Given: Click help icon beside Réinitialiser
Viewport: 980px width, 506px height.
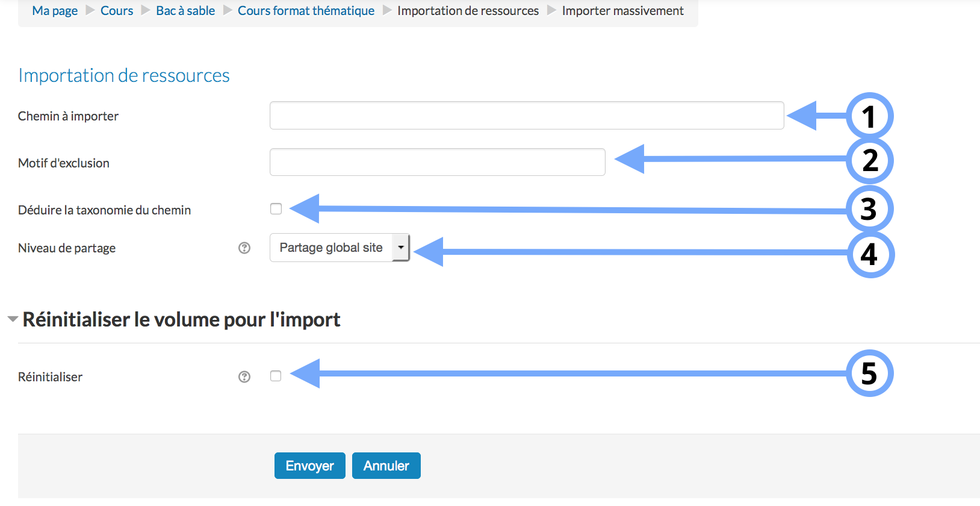Looking at the screenshot, I should click(244, 377).
